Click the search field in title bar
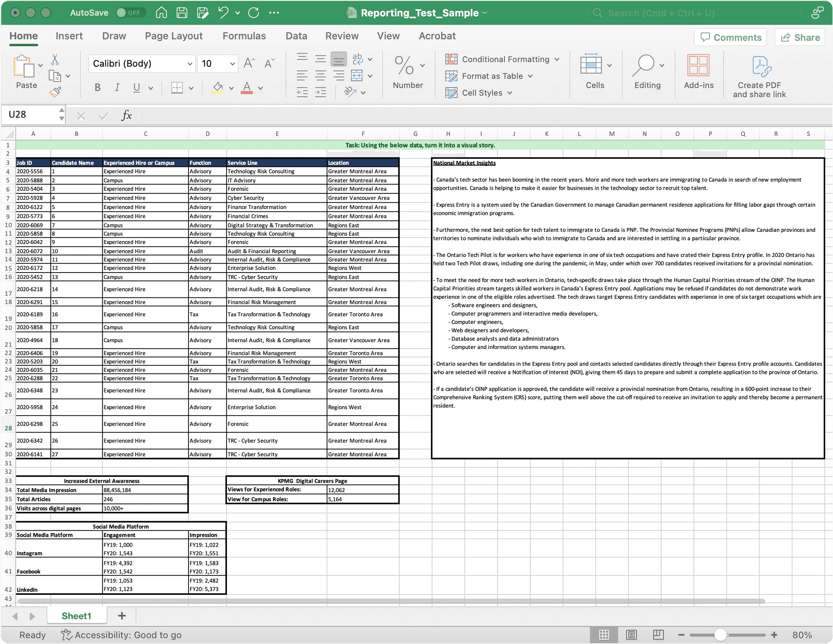833x644 pixels. (x=694, y=13)
